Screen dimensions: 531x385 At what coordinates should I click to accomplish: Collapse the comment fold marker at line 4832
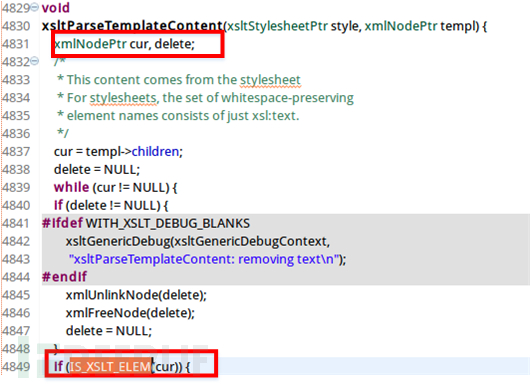click(x=35, y=61)
